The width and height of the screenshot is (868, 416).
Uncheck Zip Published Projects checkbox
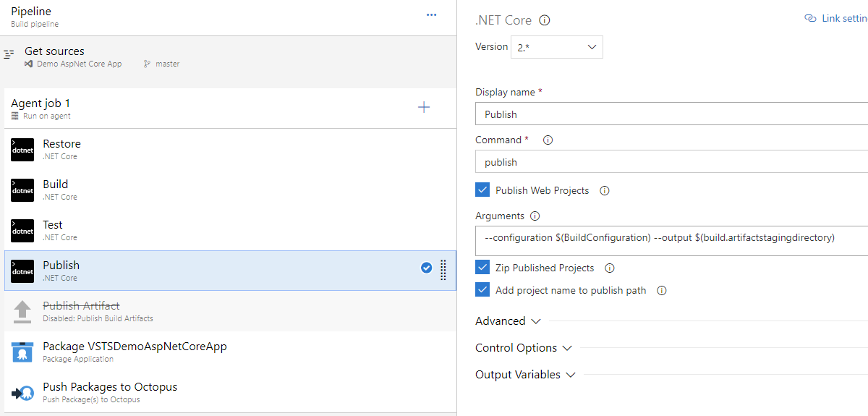[482, 268]
